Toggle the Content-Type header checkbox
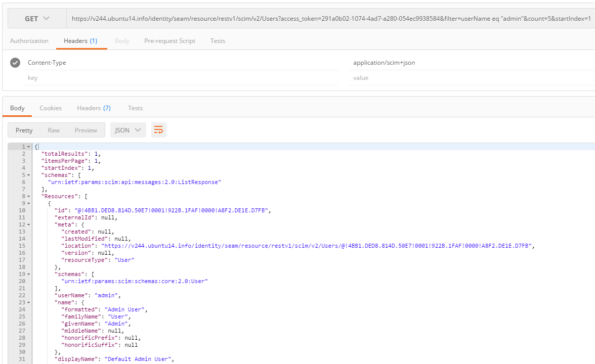This screenshot has height=364, width=595. click(x=15, y=63)
